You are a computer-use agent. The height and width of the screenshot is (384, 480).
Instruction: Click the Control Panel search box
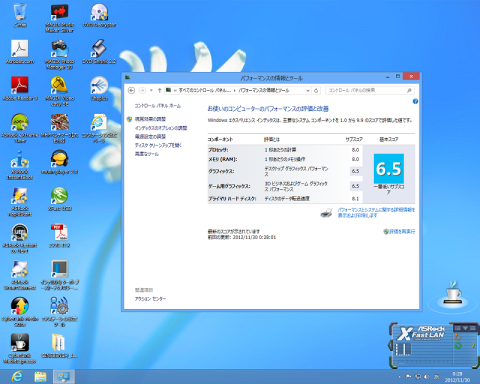[370, 90]
